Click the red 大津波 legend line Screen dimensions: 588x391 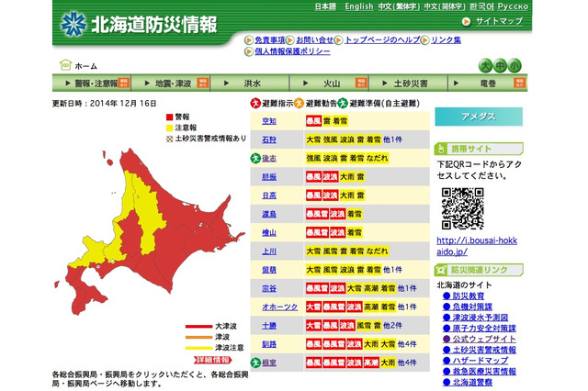(x=198, y=327)
